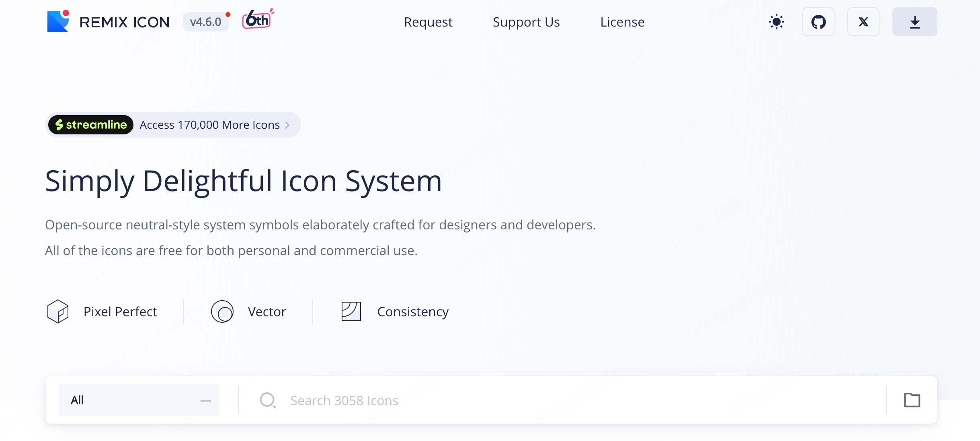Open the 6th anniversary badge
The height and width of the screenshot is (441, 980).
click(258, 19)
